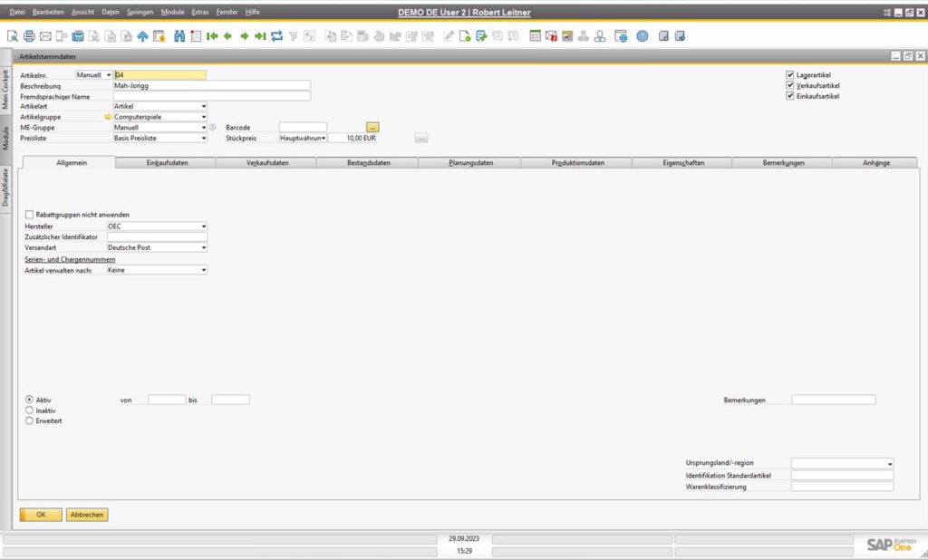Click the Fremdsprachiger Name field
928x560 pixels.
click(x=212, y=96)
